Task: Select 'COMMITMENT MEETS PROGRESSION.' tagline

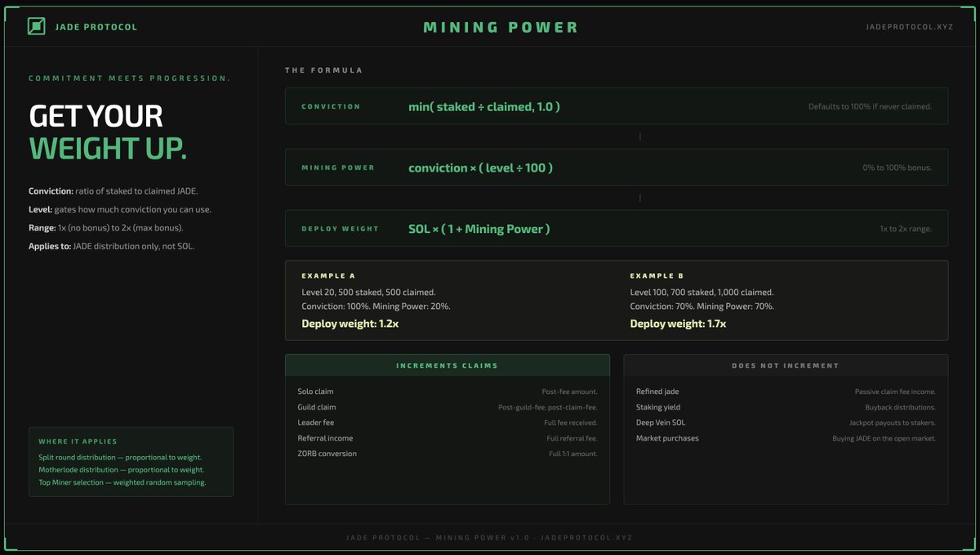Action: [129, 78]
